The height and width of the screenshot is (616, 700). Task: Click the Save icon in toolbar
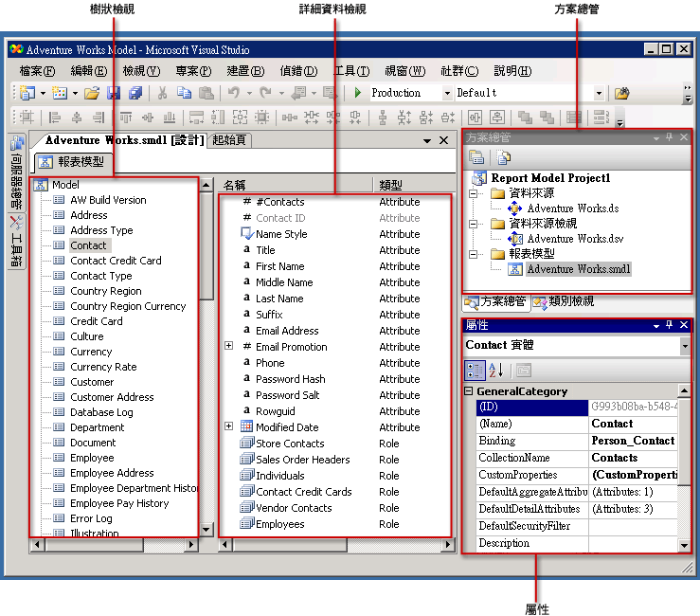click(114, 93)
